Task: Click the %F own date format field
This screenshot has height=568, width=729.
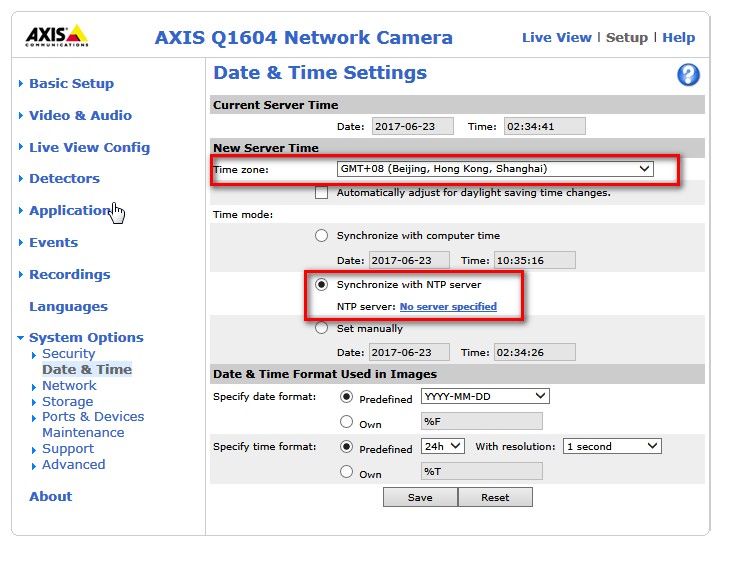Action: click(x=481, y=422)
